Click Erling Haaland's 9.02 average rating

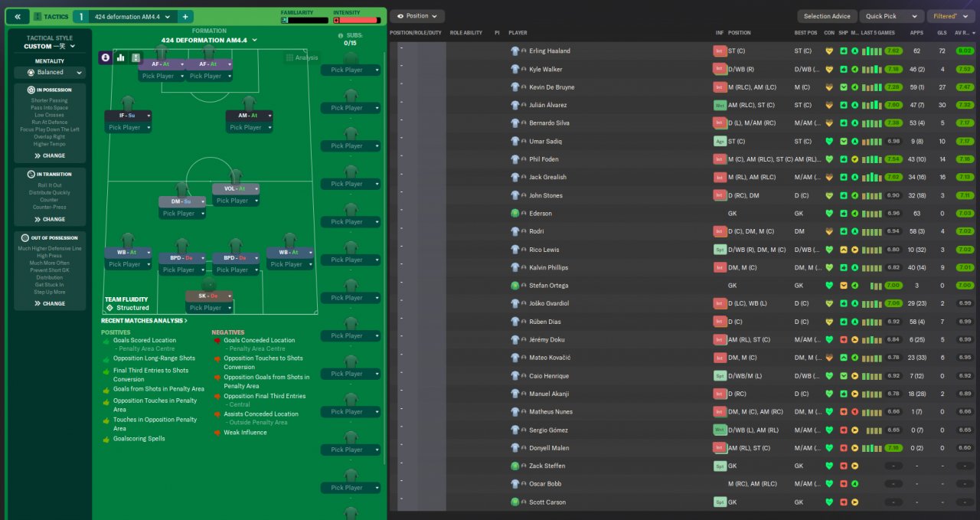point(965,51)
